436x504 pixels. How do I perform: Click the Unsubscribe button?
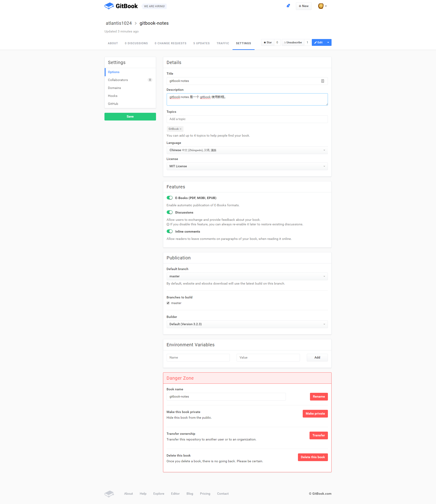pyautogui.click(x=293, y=43)
